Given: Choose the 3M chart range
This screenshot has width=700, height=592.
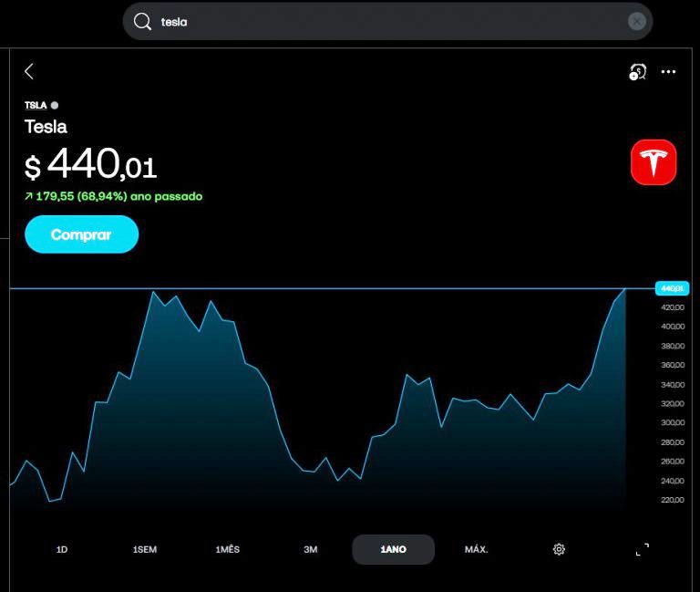Looking at the screenshot, I should [311, 549].
